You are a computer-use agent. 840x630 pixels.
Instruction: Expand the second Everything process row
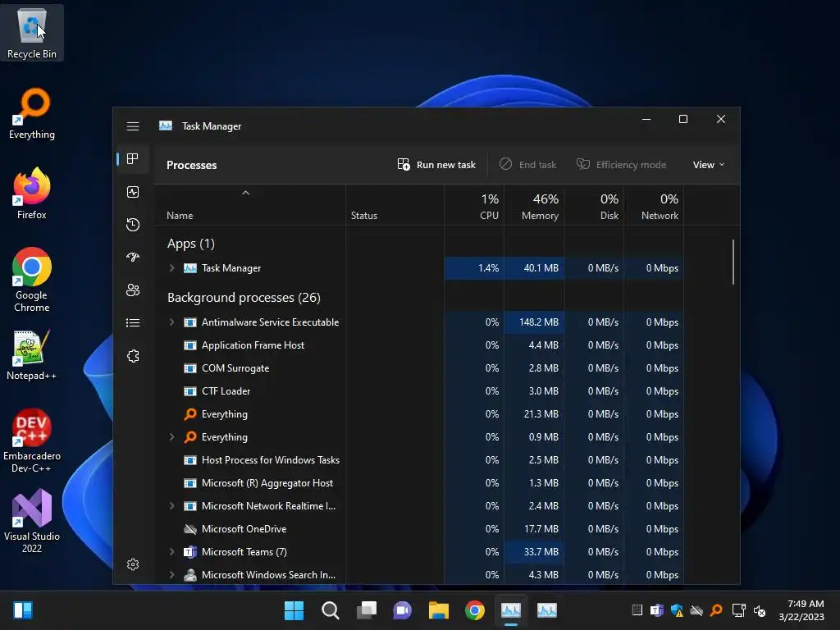point(172,437)
